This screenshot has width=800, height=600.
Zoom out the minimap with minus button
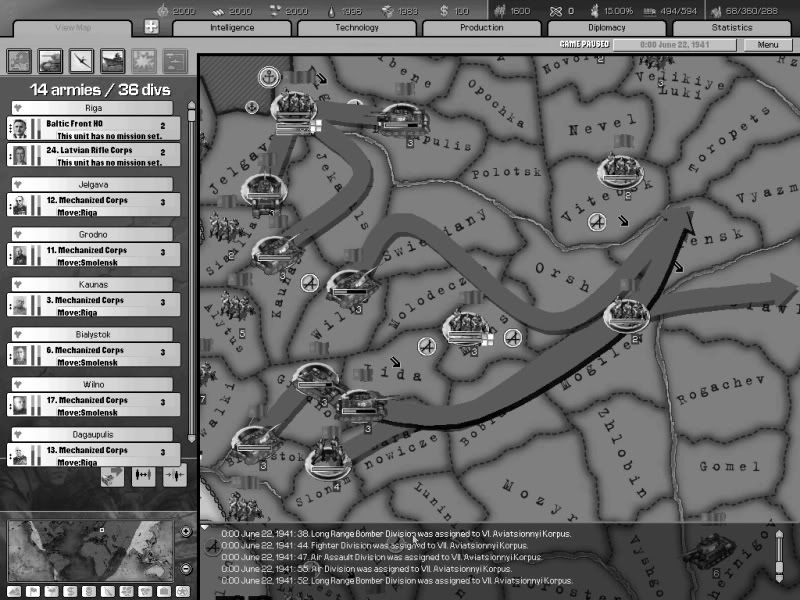point(186,568)
